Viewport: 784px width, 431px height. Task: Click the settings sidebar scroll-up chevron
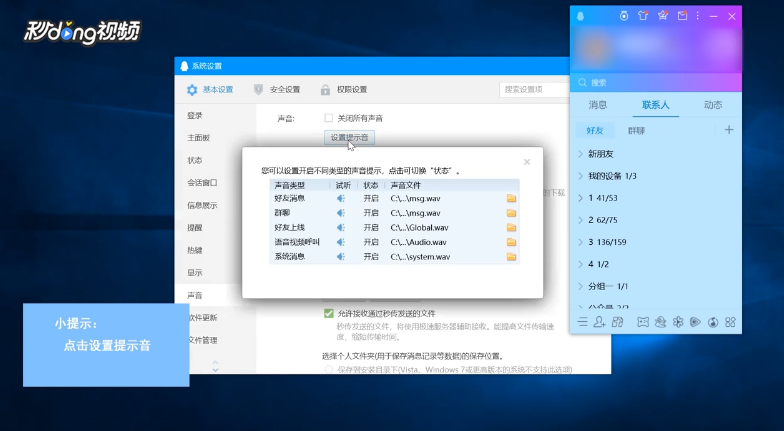216,362
